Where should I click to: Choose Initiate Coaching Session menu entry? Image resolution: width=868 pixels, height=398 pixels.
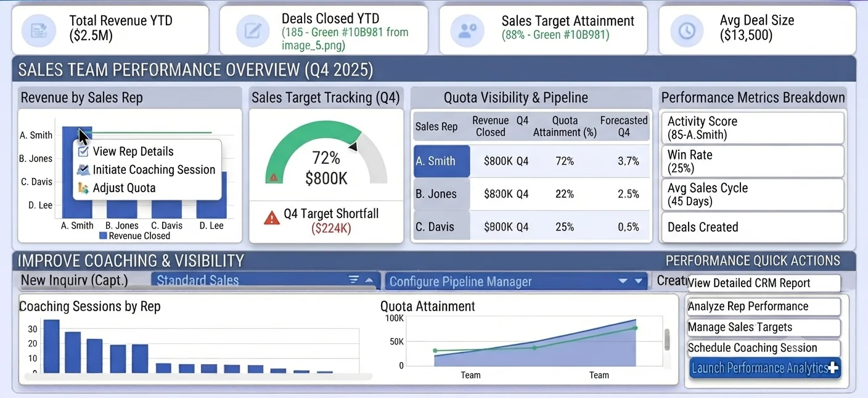click(147, 169)
